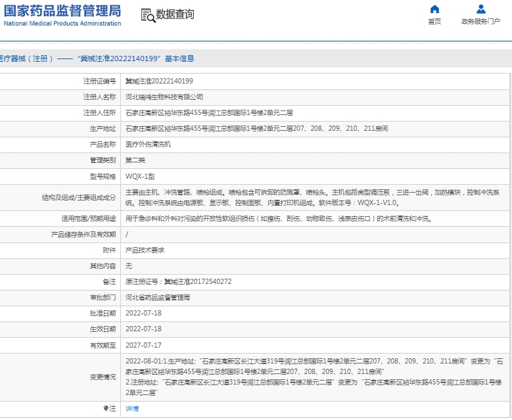Click the 有效期至 row label
Screen dimensions: 512x420
[103, 345]
